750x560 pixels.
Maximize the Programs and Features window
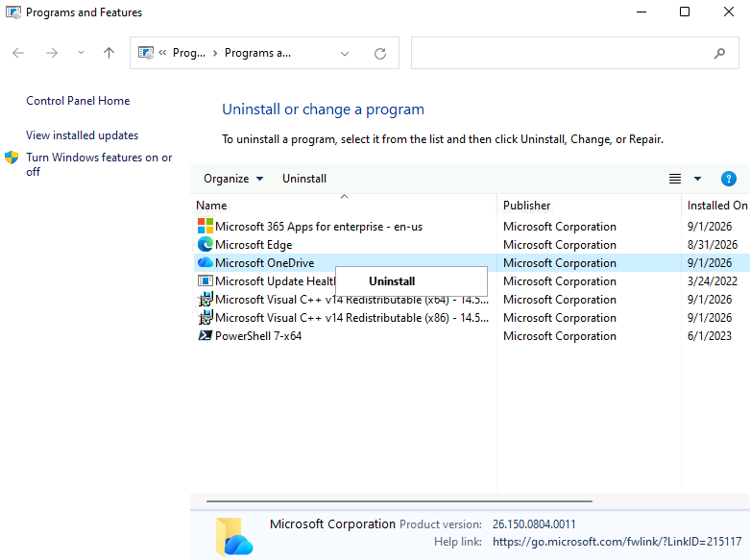(x=685, y=12)
